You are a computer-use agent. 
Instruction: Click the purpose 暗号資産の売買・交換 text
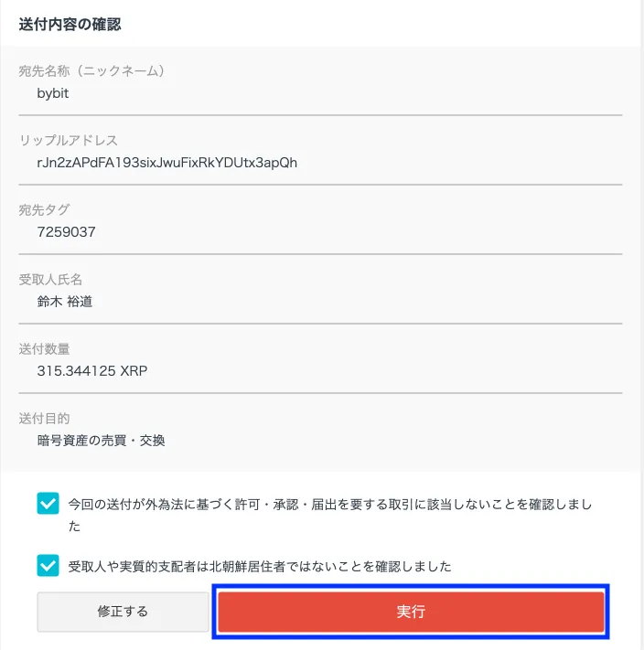pos(101,441)
